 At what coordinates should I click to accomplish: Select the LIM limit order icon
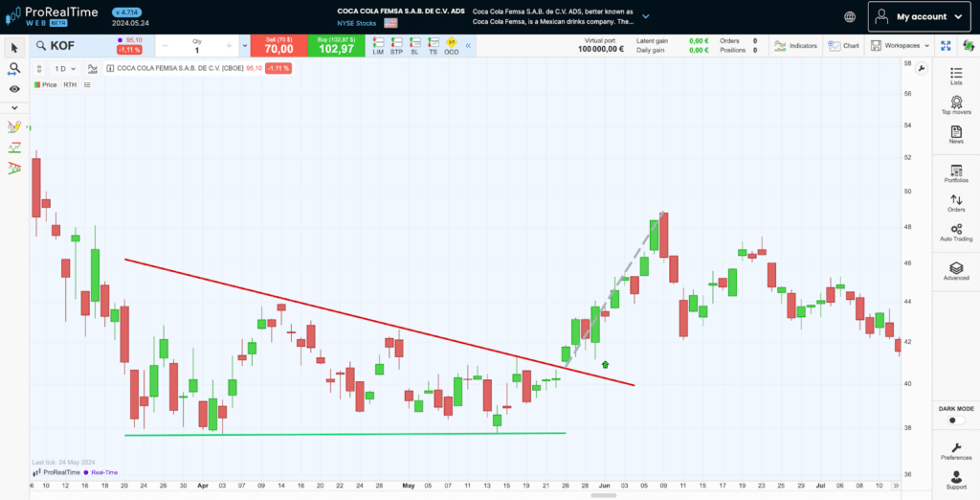pos(378,46)
